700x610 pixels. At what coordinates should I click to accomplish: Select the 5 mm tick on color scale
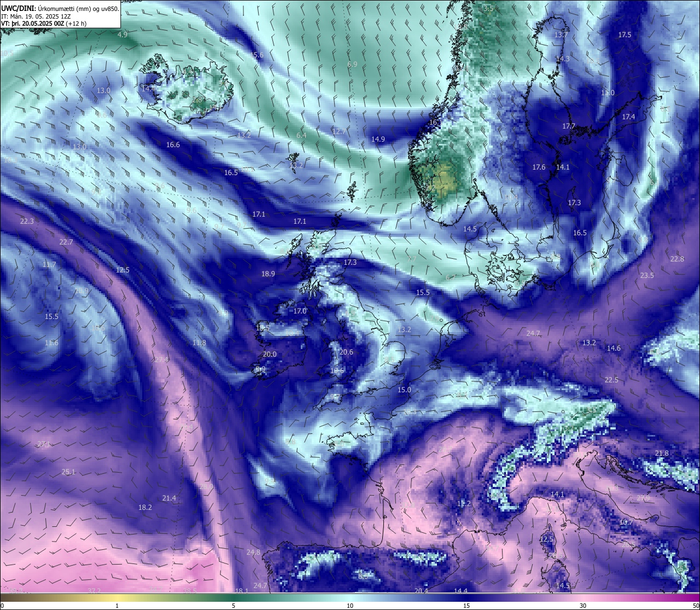coord(234,606)
